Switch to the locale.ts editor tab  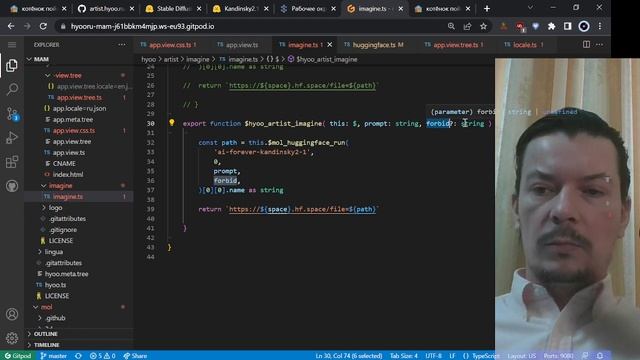pyautogui.click(x=524, y=44)
